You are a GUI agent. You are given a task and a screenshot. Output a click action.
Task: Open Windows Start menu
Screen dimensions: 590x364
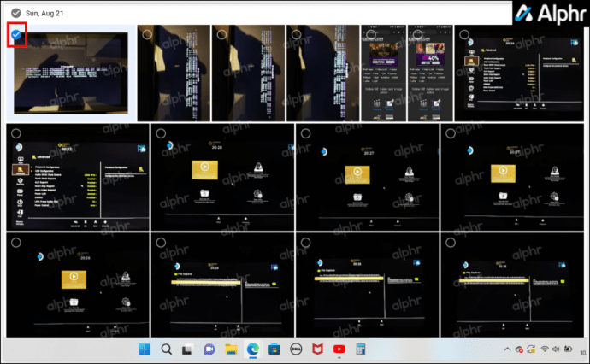145,349
